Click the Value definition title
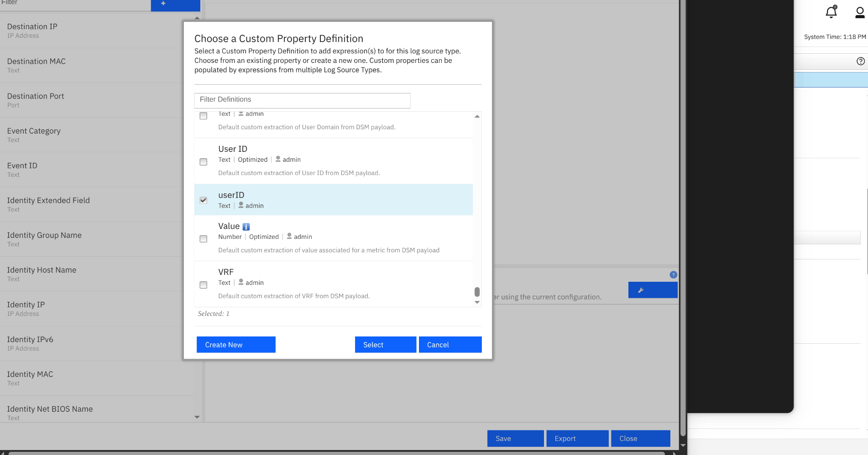The image size is (868, 455). [x=229, y=226]
